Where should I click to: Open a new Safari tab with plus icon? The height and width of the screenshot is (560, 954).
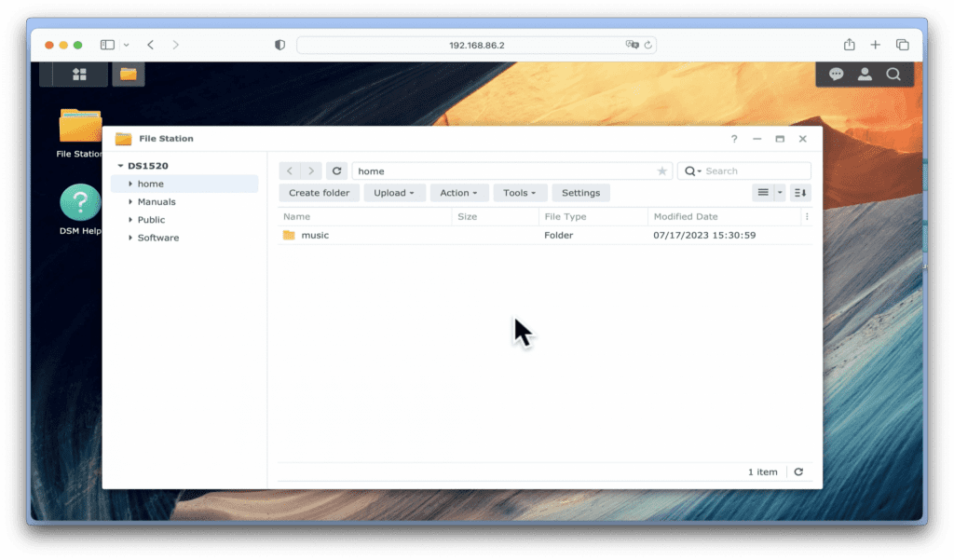875,45
